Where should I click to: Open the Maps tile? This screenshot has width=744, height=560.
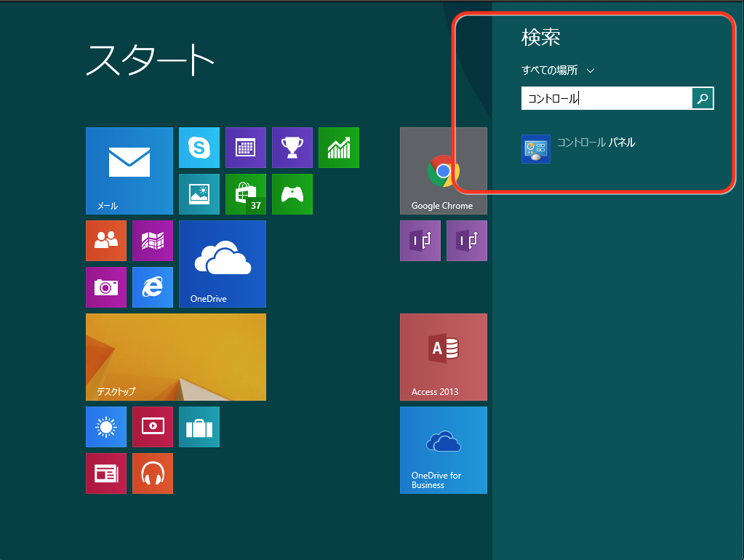[x=153, y=241]
